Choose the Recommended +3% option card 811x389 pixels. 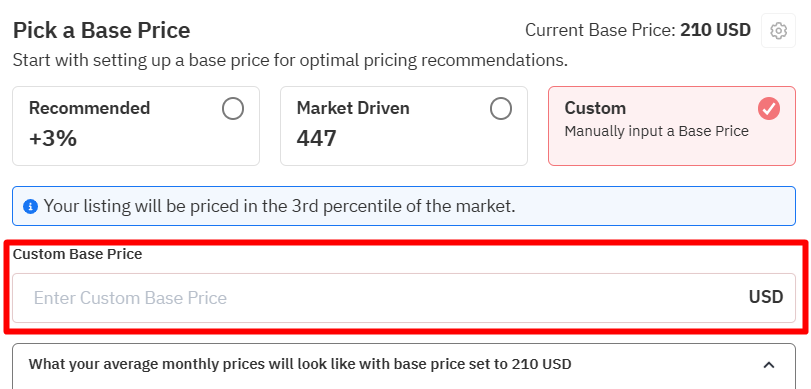[x=136, y=126]
